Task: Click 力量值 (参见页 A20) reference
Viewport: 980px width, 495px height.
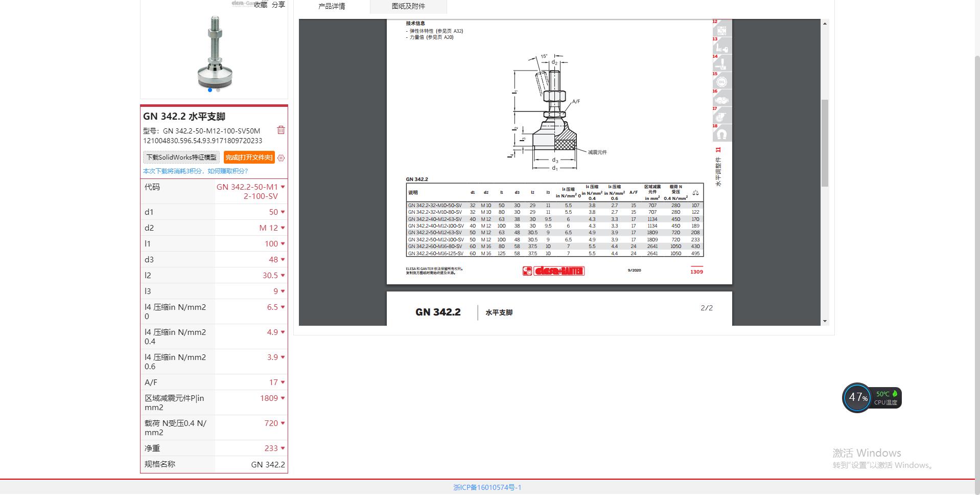Action: pyautogui.click(x=431, y=37)
